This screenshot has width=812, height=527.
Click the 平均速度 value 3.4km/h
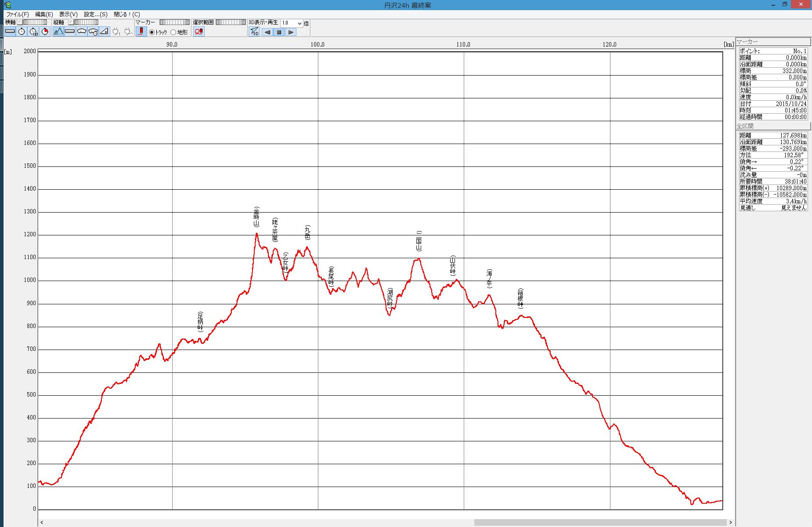(796, 201)
